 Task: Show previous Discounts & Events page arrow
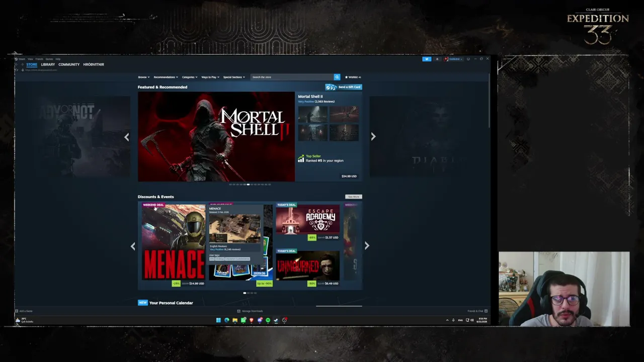click(x=133, y=246)
